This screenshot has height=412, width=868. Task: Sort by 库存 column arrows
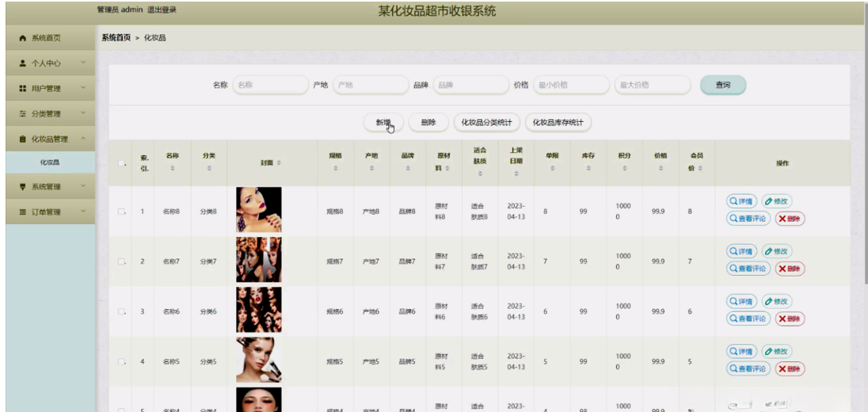[588, 168]
